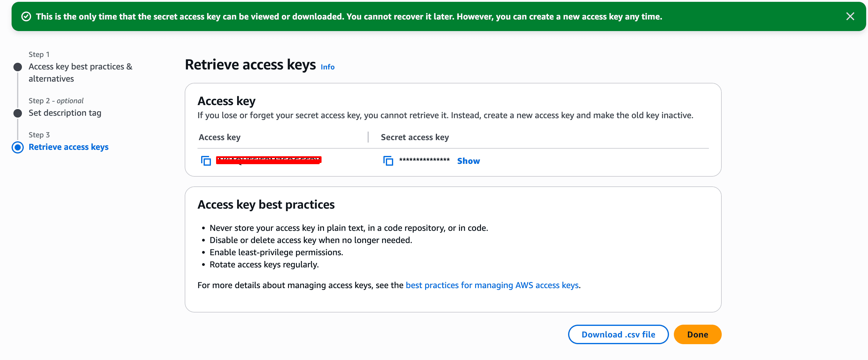Show the secret access key
868x360 pixels.
(468, 161)
